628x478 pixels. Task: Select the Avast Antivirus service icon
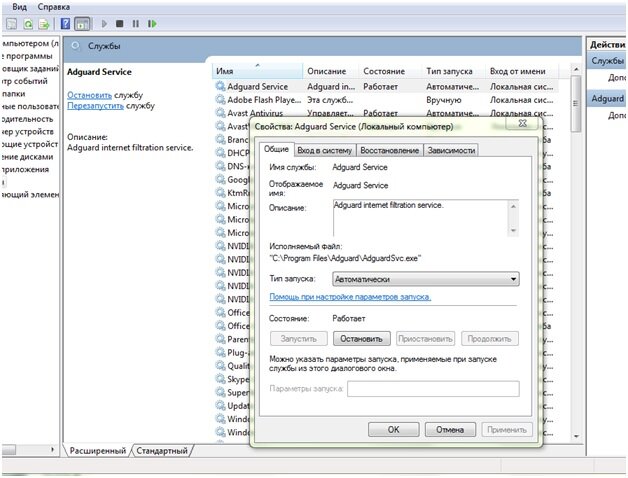click(x=220, y=113)
